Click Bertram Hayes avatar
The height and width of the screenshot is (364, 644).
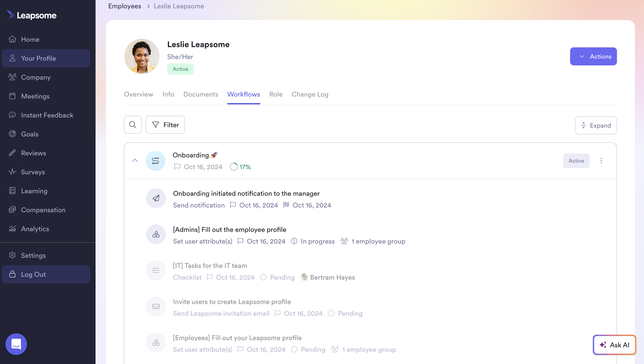304,277
